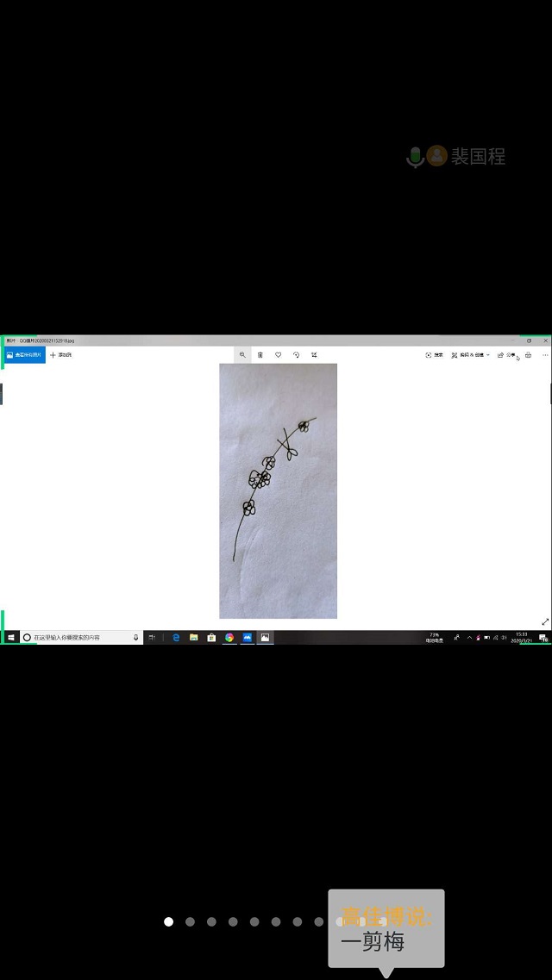This screenshot has width=552, height=980.
Task: Delete the photo with the trash icon
Action: [260, 355]
